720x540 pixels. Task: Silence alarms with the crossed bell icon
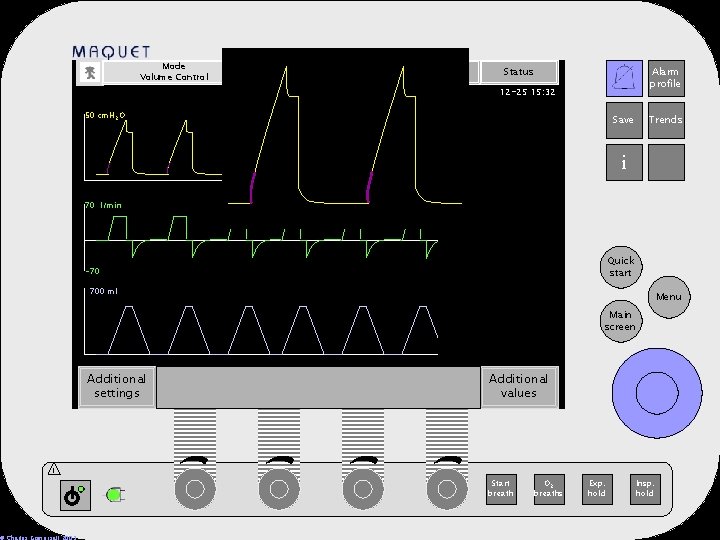pos(624,78)
